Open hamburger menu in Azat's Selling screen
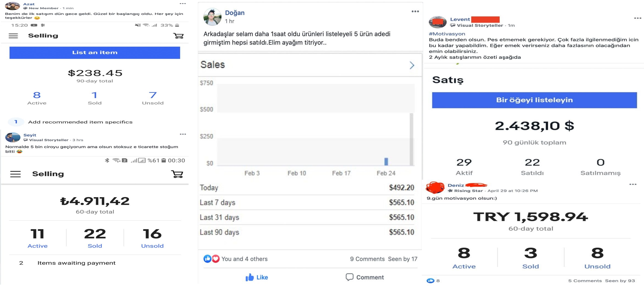The image size is (644, 286). pyautogui.click(x=13, y=36)
